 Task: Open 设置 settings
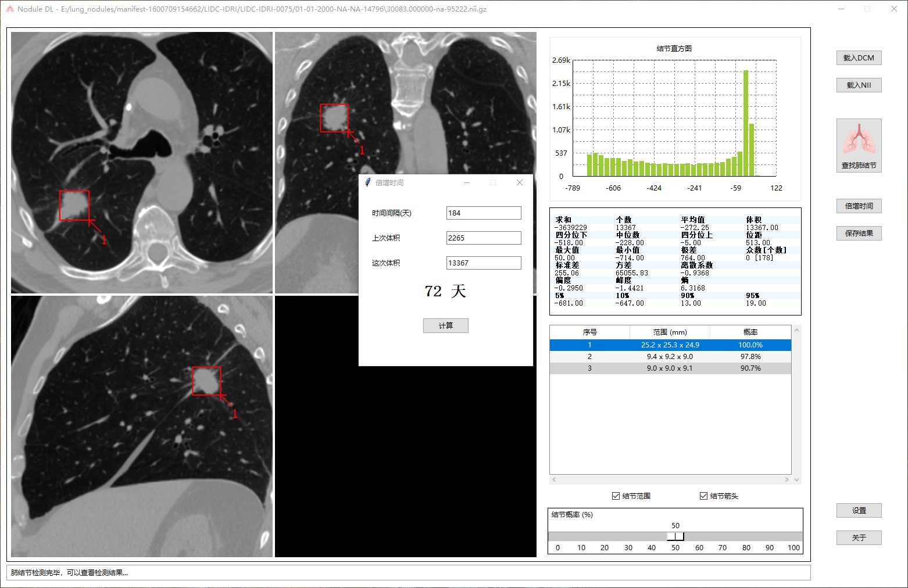859,510
